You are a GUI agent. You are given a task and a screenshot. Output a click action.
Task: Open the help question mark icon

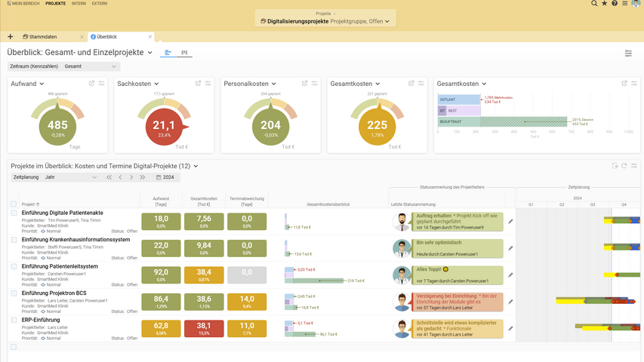tap(615, 4)
